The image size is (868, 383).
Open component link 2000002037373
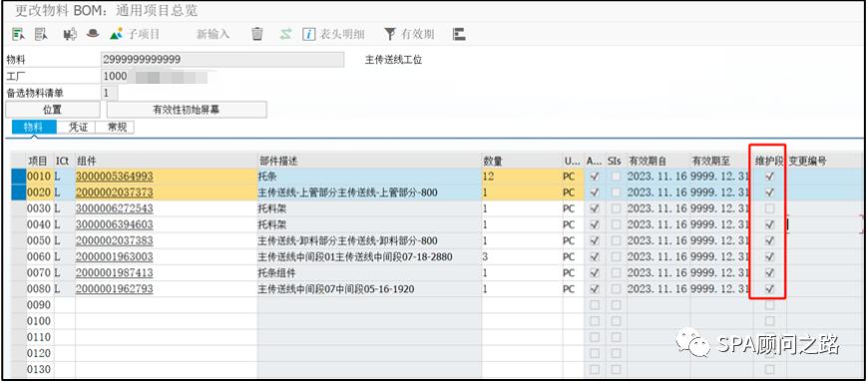(115, 192)
